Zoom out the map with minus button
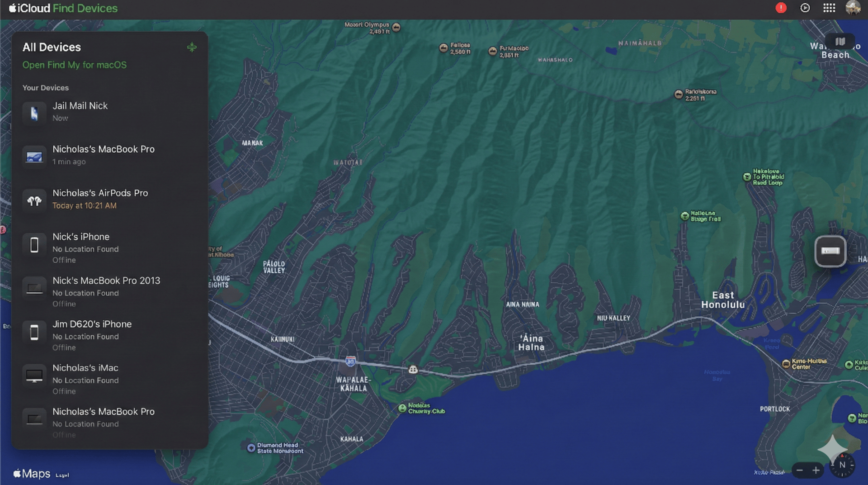Viewport: 868px width, 485px height. pyautogui.click(x=800, y=471)
